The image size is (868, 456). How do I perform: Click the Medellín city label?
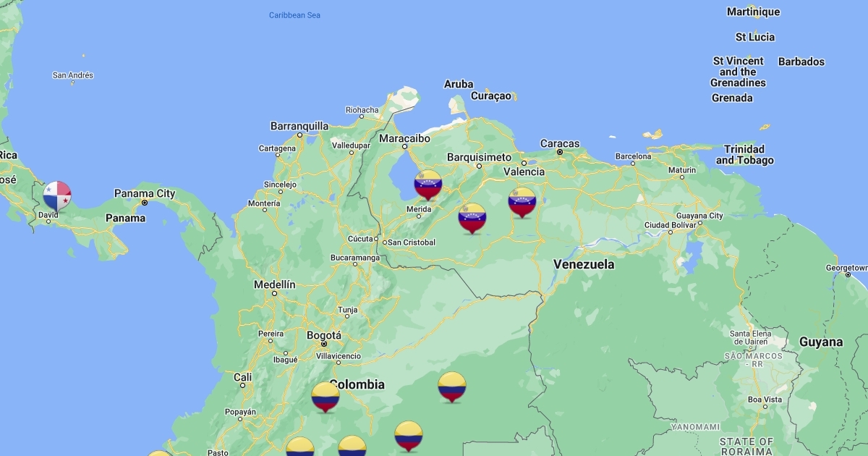(x=274, y=284)
